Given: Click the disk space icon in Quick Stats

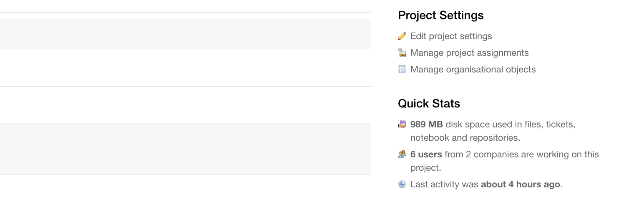Looking at the screenshot, I should [x=402, y=124].
